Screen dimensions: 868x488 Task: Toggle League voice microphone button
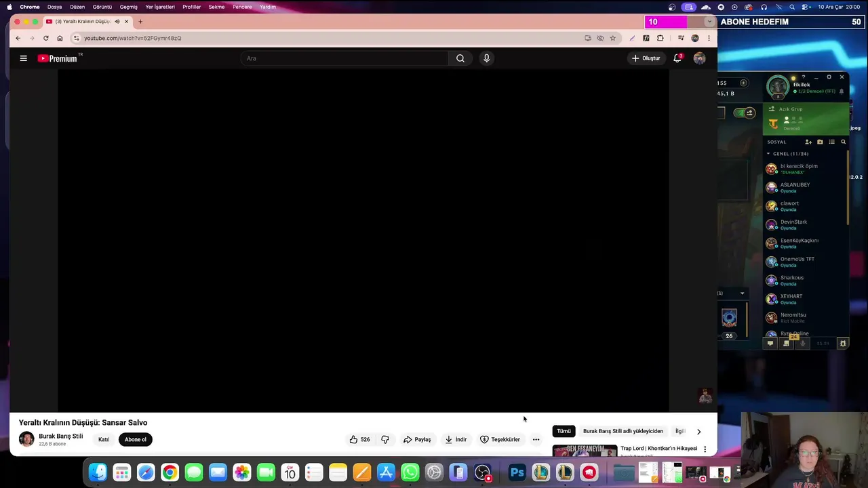(802, 344)
